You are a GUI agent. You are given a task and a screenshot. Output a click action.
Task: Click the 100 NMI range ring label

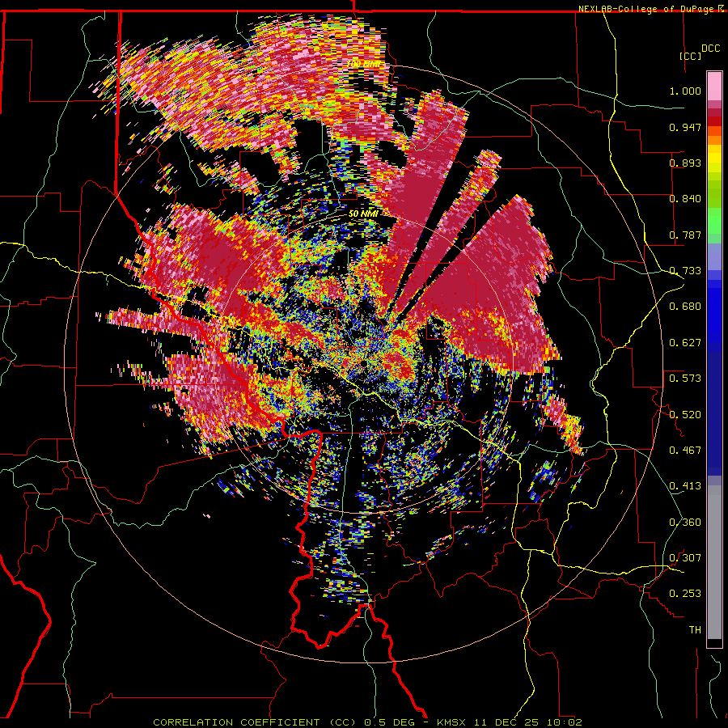[x=363, y=64]
